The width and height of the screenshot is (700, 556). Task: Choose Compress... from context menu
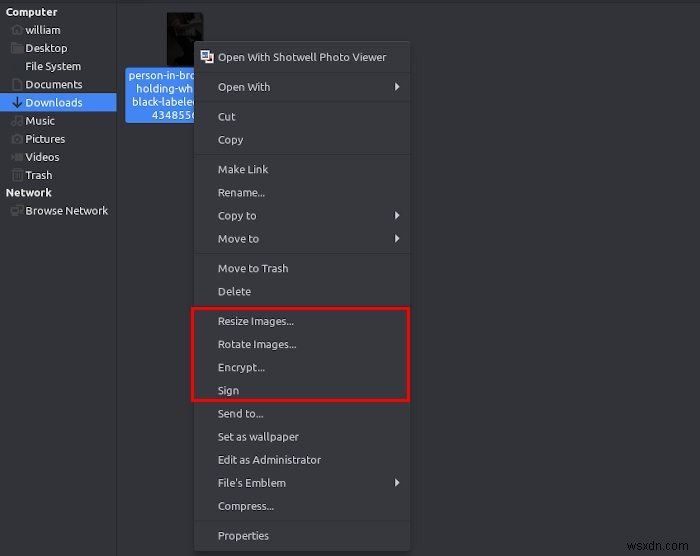click(x=302, y=506)
